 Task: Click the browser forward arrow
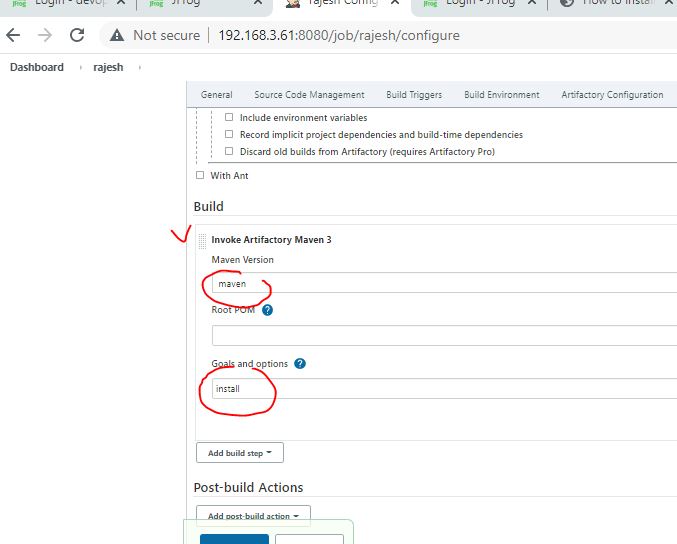click(45, 35)
